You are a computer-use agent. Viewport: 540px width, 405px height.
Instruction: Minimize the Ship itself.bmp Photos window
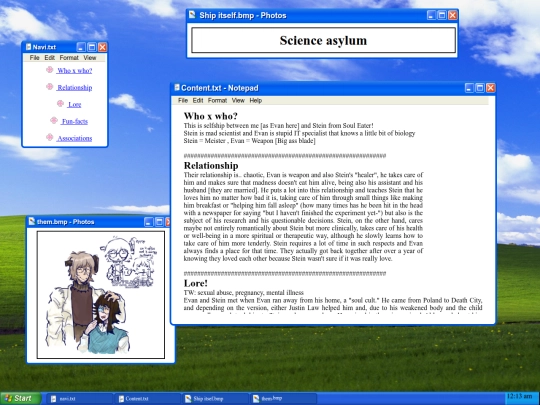[431, 15]
